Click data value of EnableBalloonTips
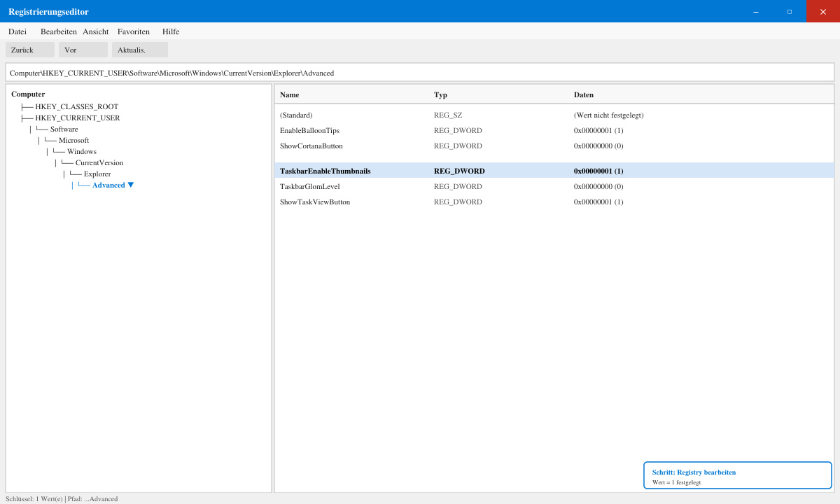 click(x=598, y=130)
